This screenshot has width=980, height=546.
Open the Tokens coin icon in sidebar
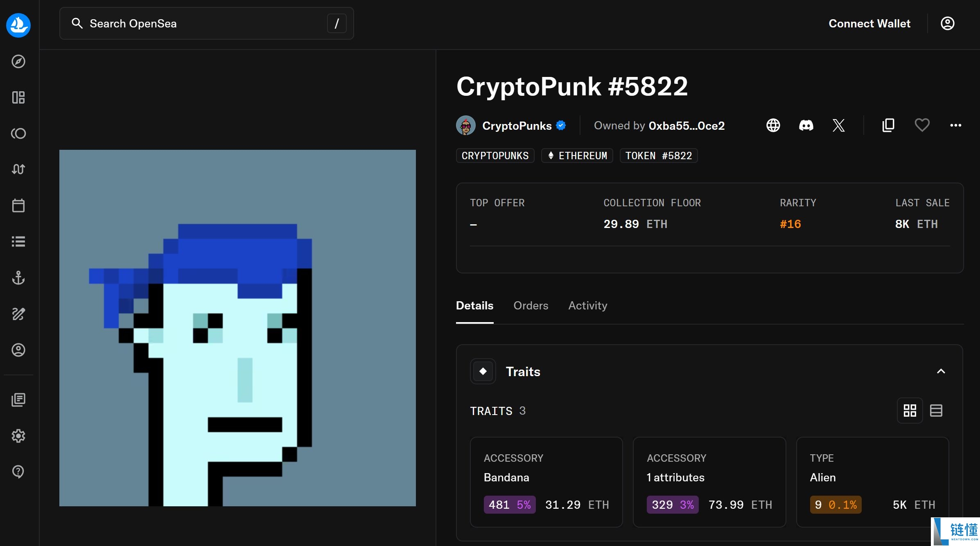pyautogui.click(x=18, y=133)
